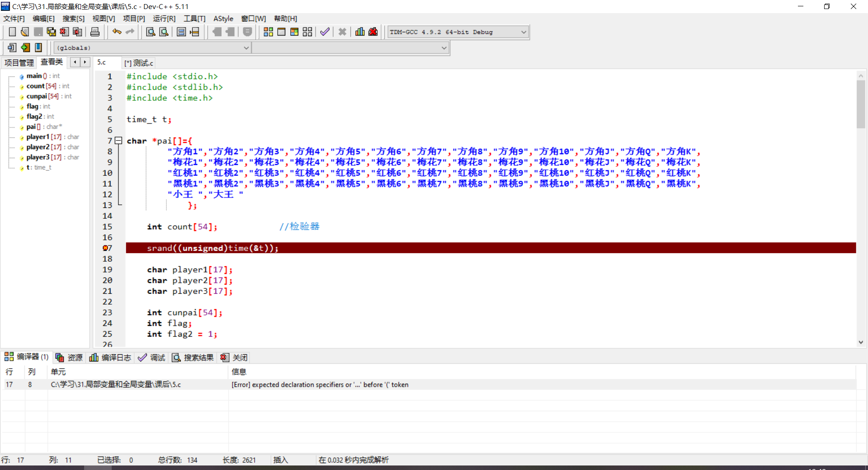868x470 pixels.
Task: Click the 关闭 tab in bottom panel
Action: [x=234, y=357]
